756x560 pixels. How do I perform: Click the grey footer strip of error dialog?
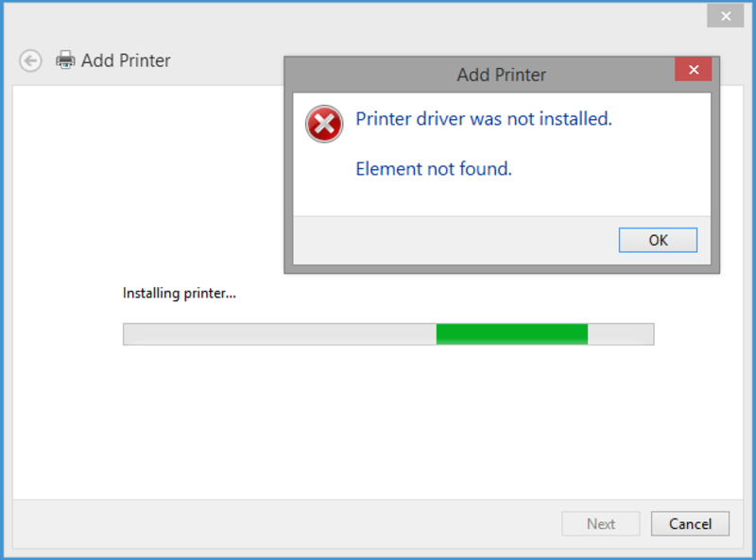pos(454,240)
